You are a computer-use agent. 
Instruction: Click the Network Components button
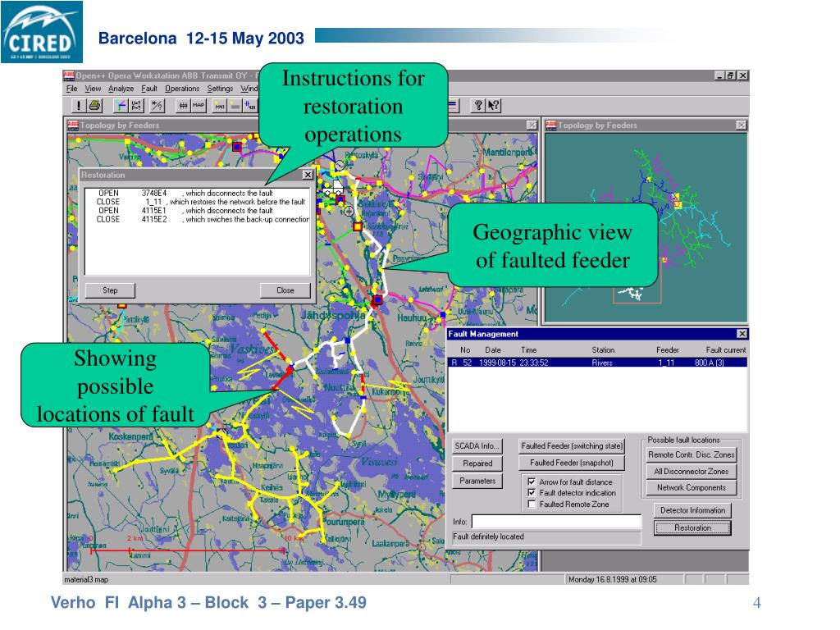coord(691,487)
